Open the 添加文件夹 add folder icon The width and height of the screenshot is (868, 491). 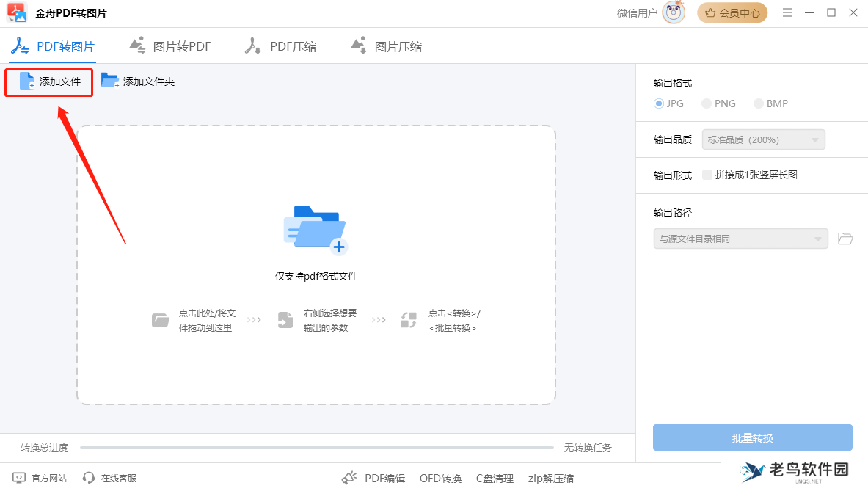111,81
